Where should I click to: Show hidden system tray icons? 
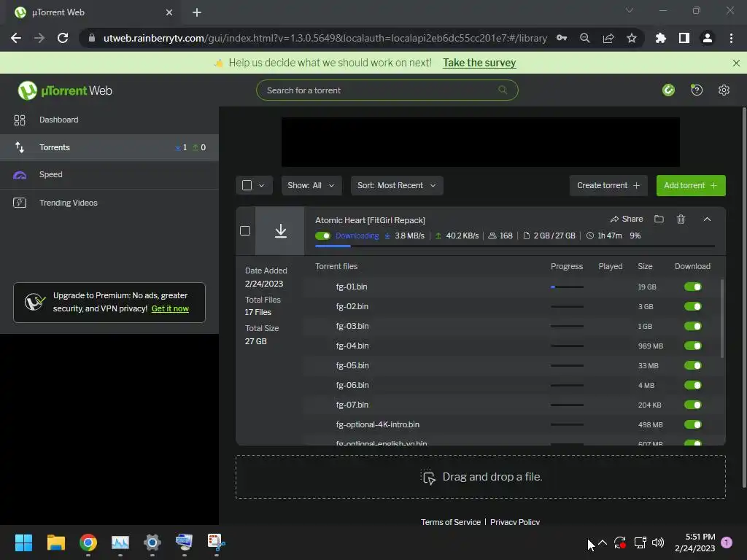point(603,542)
